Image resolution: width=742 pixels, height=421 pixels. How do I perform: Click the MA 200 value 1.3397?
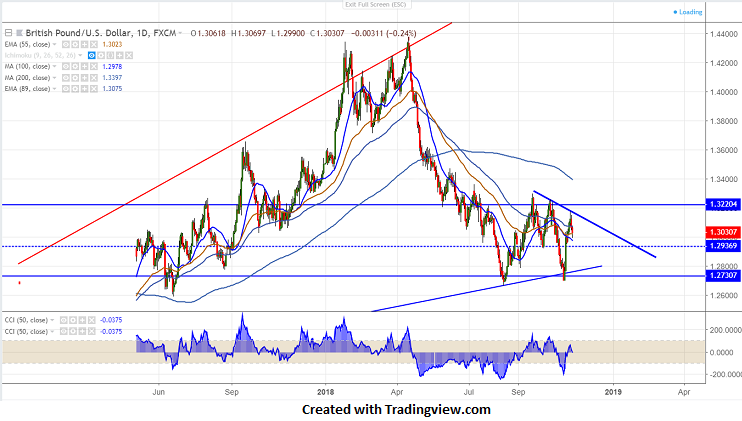tap(112, 78)
